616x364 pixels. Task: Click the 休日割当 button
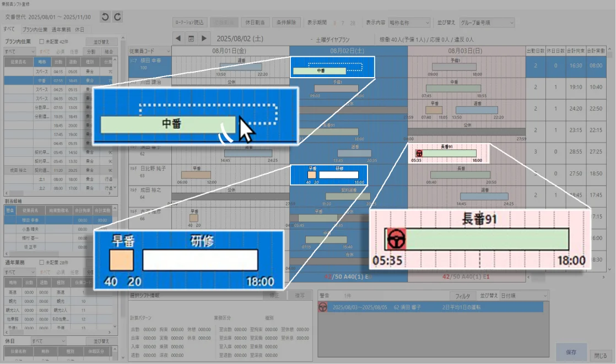pyautogui.click(x=255, y=23)
